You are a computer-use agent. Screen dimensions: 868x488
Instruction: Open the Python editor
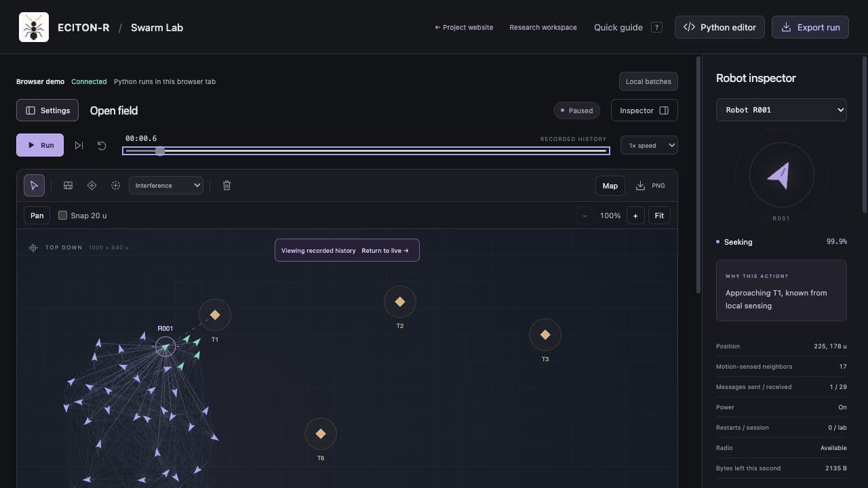(720, 27)
